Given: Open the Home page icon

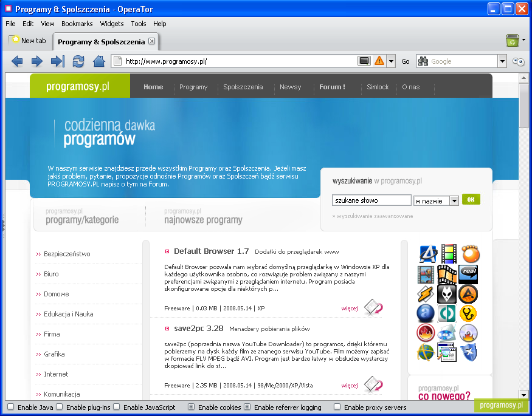Looking at the screenshot, I should click(x=99, y=61).
